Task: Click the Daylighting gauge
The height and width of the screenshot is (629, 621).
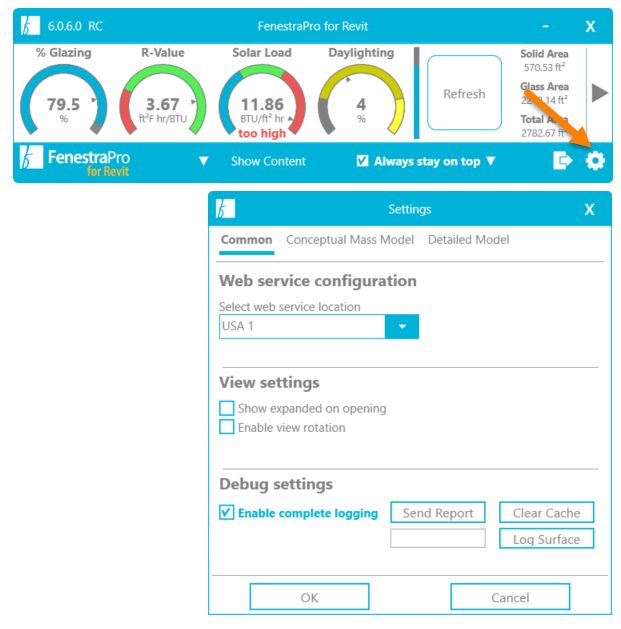Action: [x=361, y=100]
